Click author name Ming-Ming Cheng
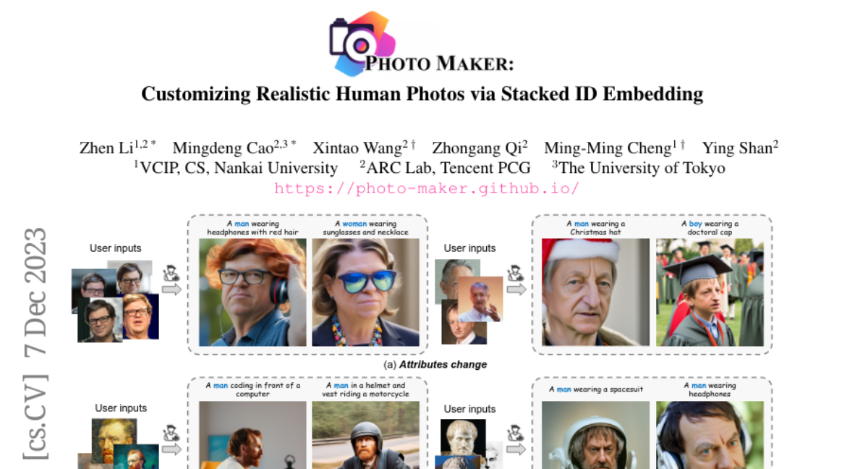Image resolution: width=868 pixels, height=469 pixels. pos(608,148)
